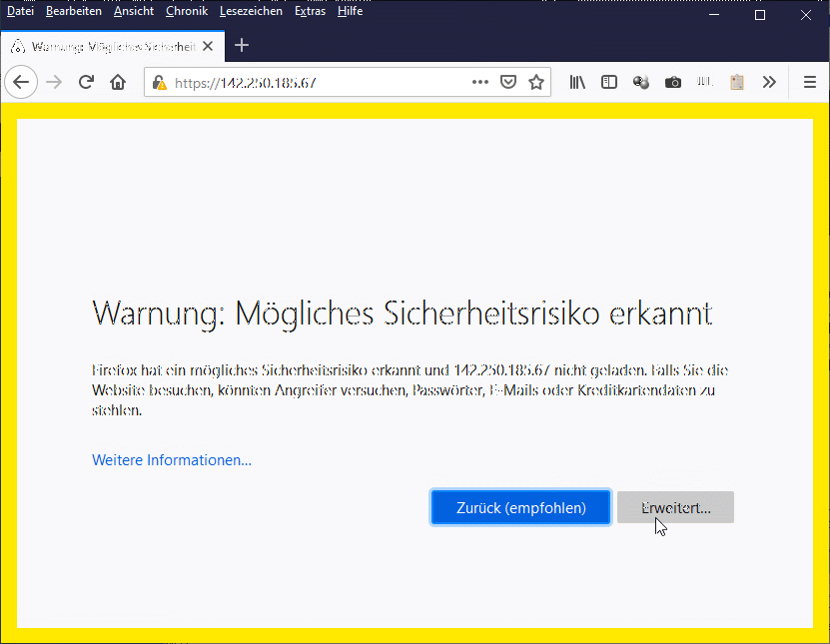Open the Firefox hamburger menu
The width and height of the screenshot is (830, 644).
point(810,83)
